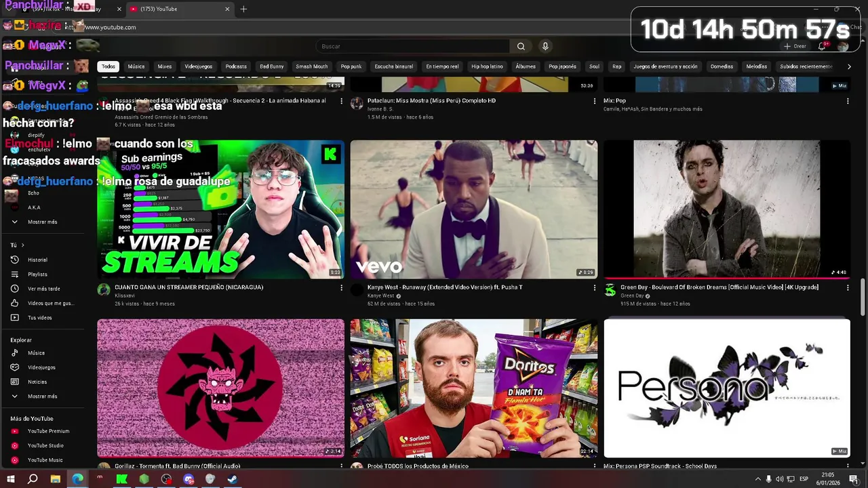Open Pataclaun Miss Mostra video title
The width and height of the screenshot is (868, 488).
point(431,100)
